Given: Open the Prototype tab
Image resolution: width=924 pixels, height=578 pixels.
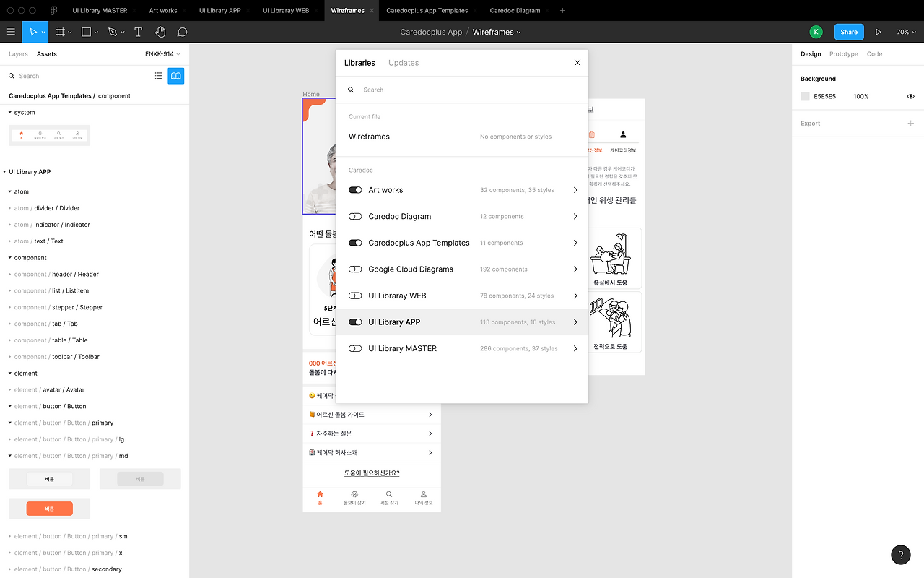Looking at the screenshot, I should pyautogui.click(x=844, y=54).
